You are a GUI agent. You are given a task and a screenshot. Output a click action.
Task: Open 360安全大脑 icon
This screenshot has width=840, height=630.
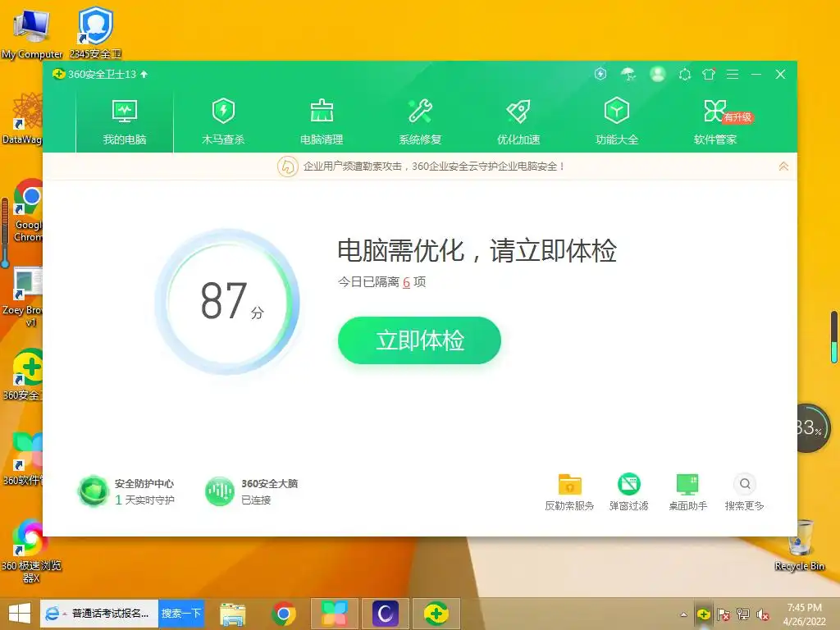click(220, 491)
